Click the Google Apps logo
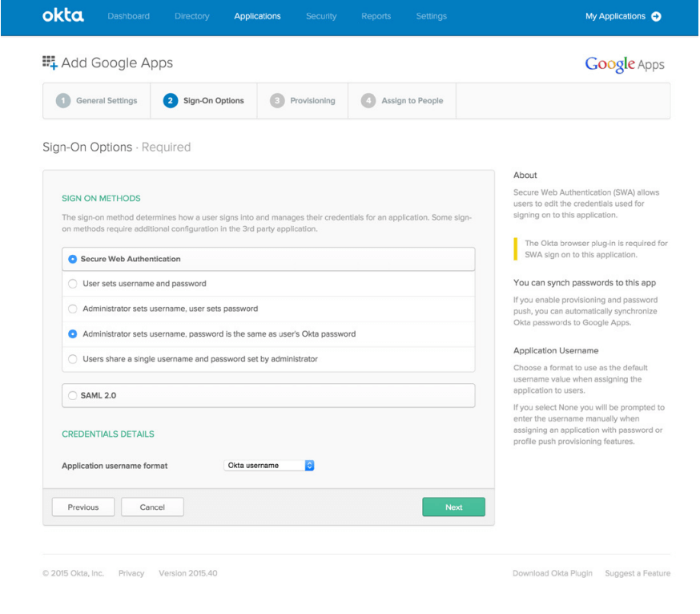The height and width of the screenshot is (614, 700). tap(624, 64)
